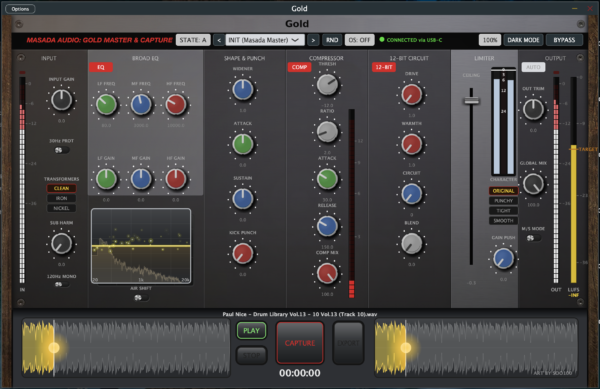This screenshot has width=600, height=389.
Task: Click the left waveform playhead marker
Action: click(54, 347)
